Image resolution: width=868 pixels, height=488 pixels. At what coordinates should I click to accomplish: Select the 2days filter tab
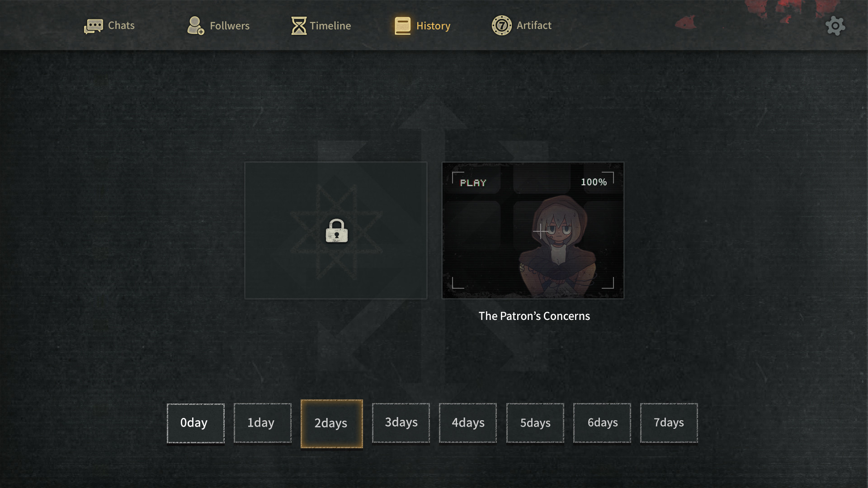click(331, 423)
